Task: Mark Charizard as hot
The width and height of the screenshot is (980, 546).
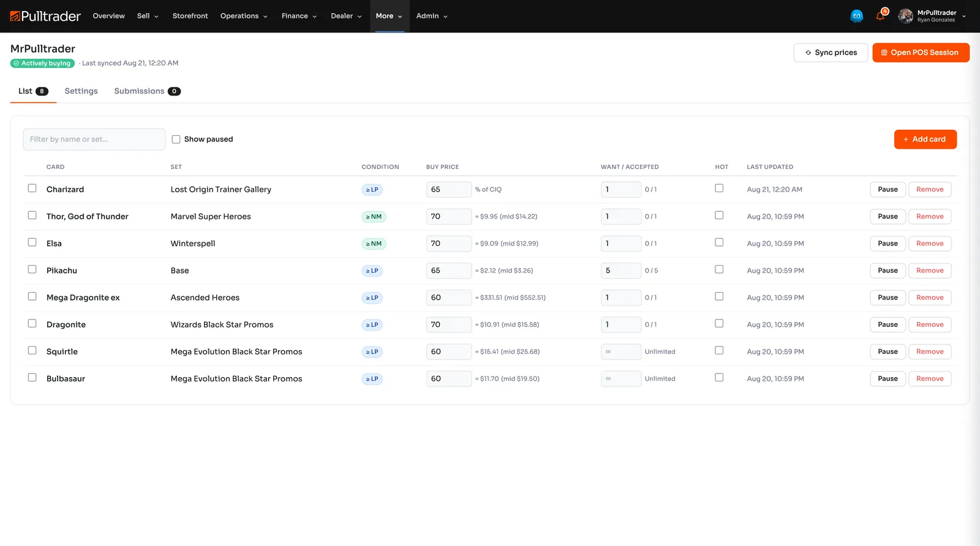Action: coord(719,189)
